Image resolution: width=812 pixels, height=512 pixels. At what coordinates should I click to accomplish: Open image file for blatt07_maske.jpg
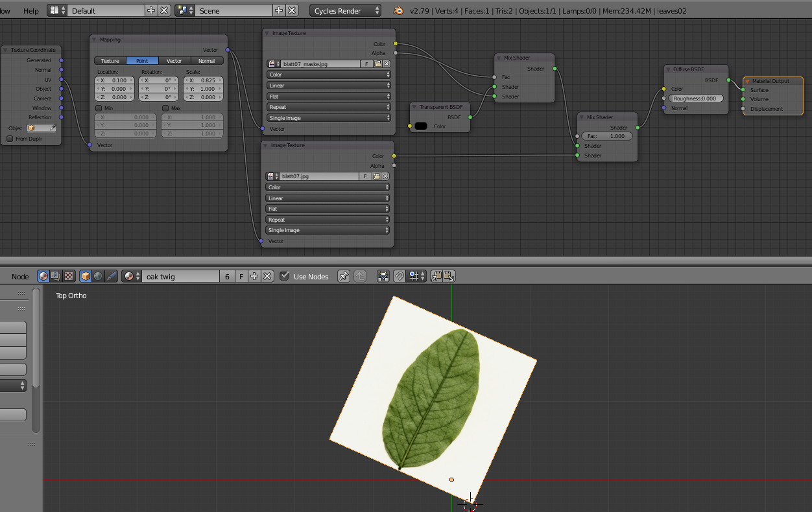pos(377,64)
